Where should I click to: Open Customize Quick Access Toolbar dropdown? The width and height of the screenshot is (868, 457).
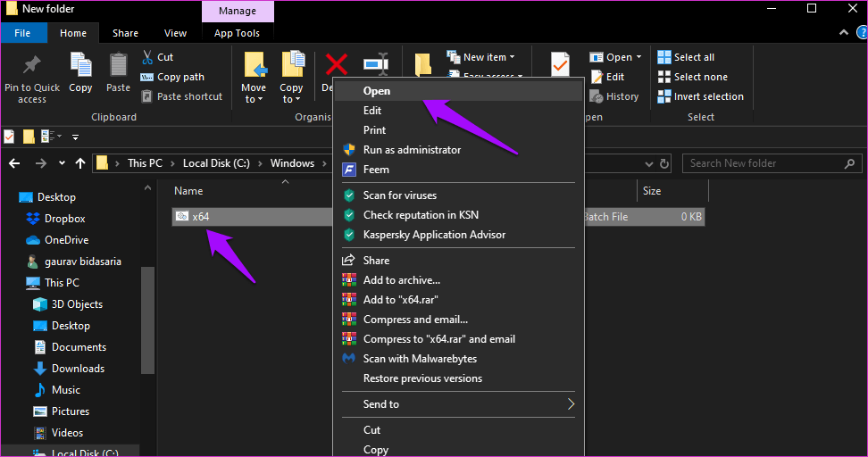(x=75, y=137)
